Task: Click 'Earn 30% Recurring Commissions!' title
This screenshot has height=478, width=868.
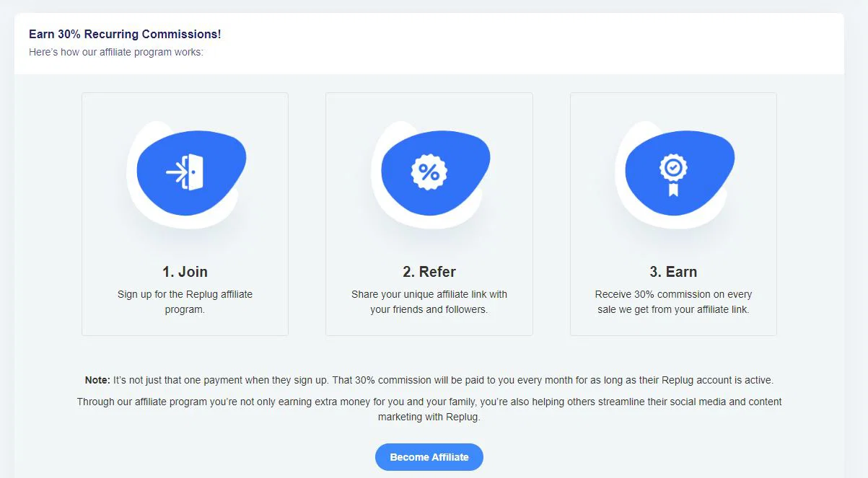Action: tap(125, 34)
